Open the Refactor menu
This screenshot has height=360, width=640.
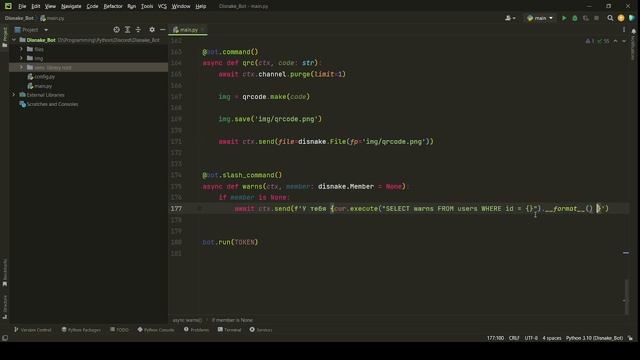pos(113,6)
